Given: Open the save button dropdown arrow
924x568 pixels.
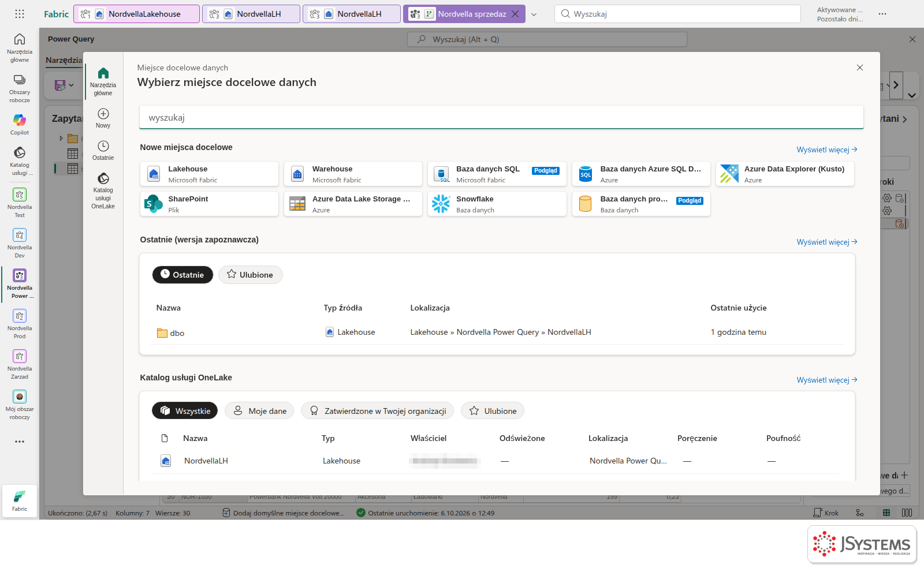Looking at the screenshot, I should 71,85.
